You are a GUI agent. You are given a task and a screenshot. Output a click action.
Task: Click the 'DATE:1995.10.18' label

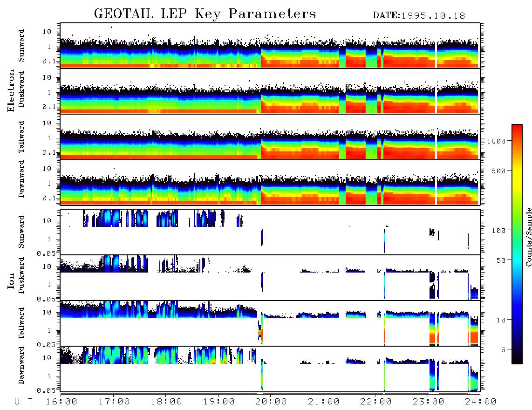click(419, 16)
